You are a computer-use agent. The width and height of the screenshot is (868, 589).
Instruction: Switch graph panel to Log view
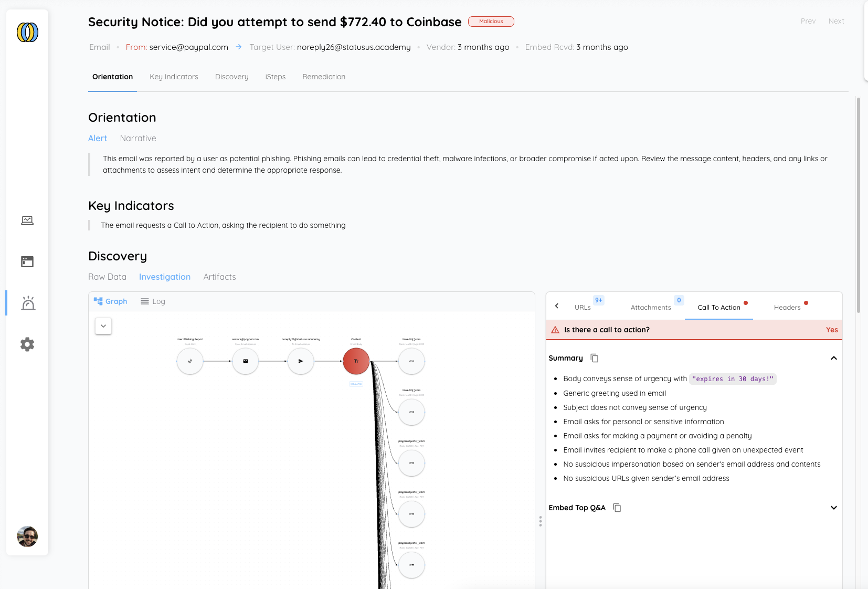point(153,301)
